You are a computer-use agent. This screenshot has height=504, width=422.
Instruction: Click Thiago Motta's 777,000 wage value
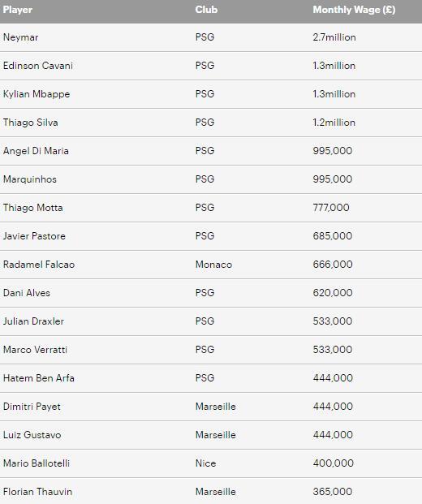pos(331,208)
